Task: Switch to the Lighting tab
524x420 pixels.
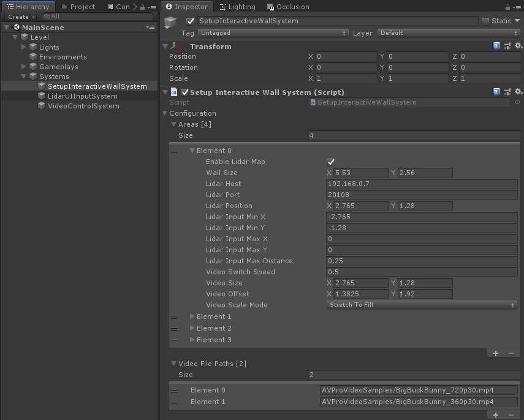Action: click(237, 7)
